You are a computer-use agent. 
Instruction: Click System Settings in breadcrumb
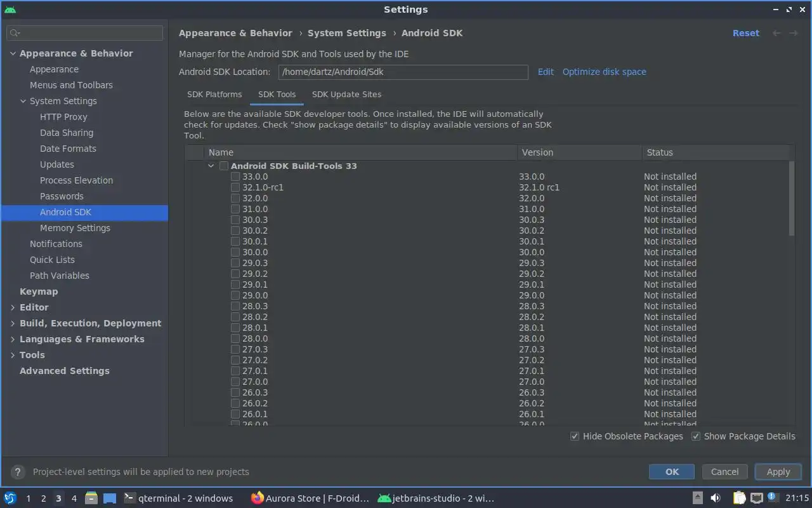click(x=346, y=33)
